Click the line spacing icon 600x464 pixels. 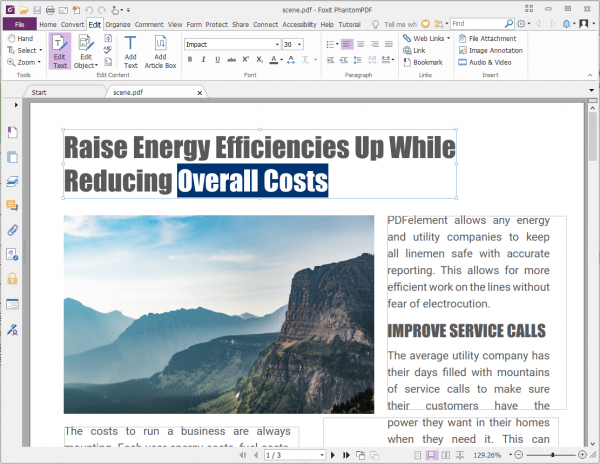(357, 60)
